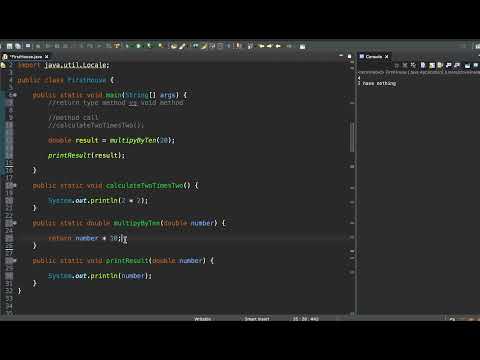Viewport: 480px width, 360px height.
Task: Click 'calculateTwoTimesTwo()' in the method declaration
Action: (x=148, y=185)
